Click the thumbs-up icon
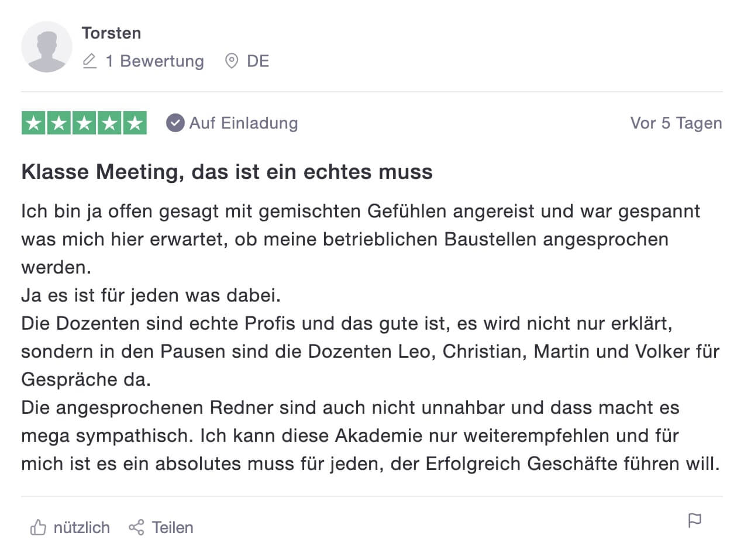Viewport: 744px width, 560px height. pos(38,527)
